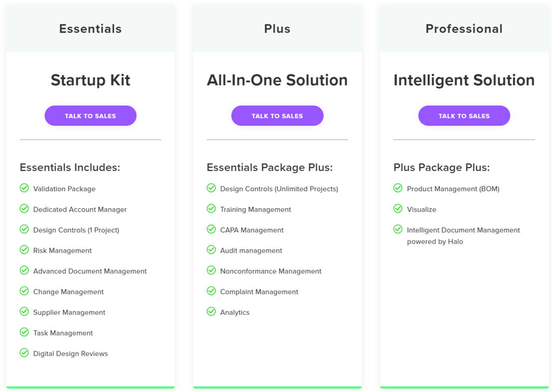
Task: Click the checkmark next to Digital Design Reviews
Action: 24,353
